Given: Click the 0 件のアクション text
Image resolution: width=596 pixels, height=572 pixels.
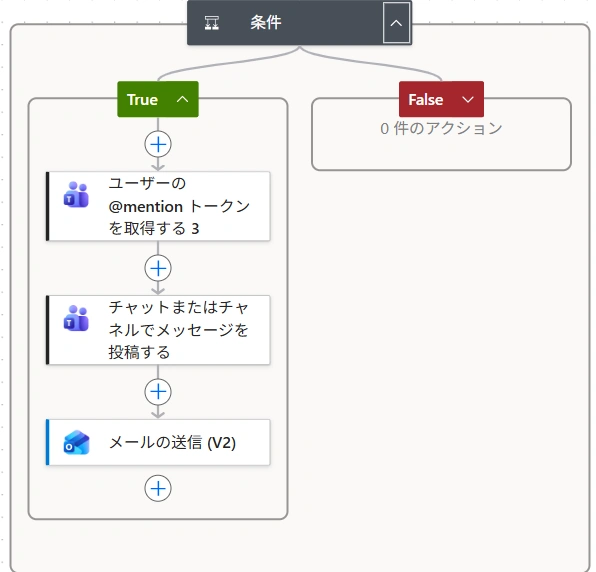Looking at the screenshot, I should (441, 128).
